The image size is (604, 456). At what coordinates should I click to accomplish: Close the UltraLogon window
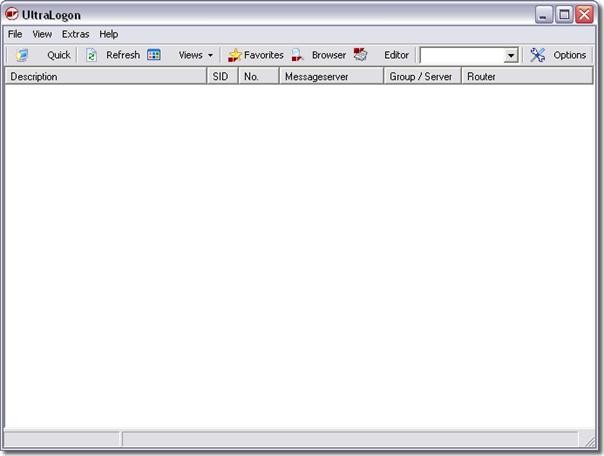(584, 15)
